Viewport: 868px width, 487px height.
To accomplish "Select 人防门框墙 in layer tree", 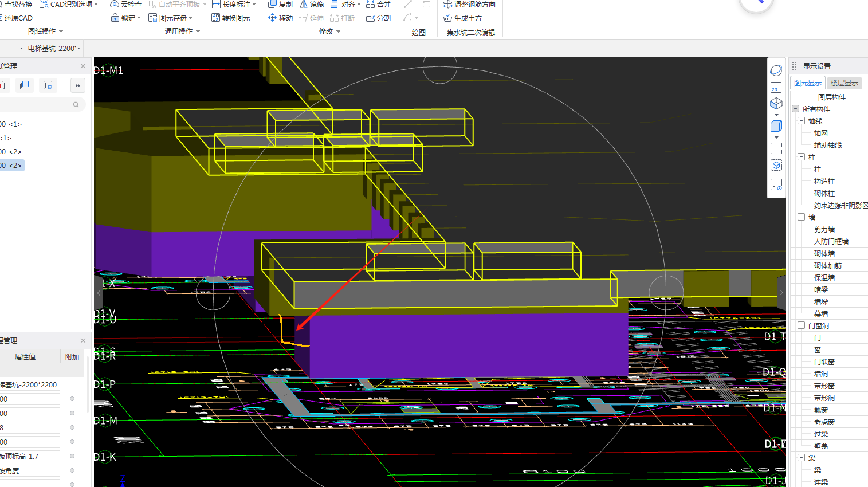I will [x=831, y=241].
